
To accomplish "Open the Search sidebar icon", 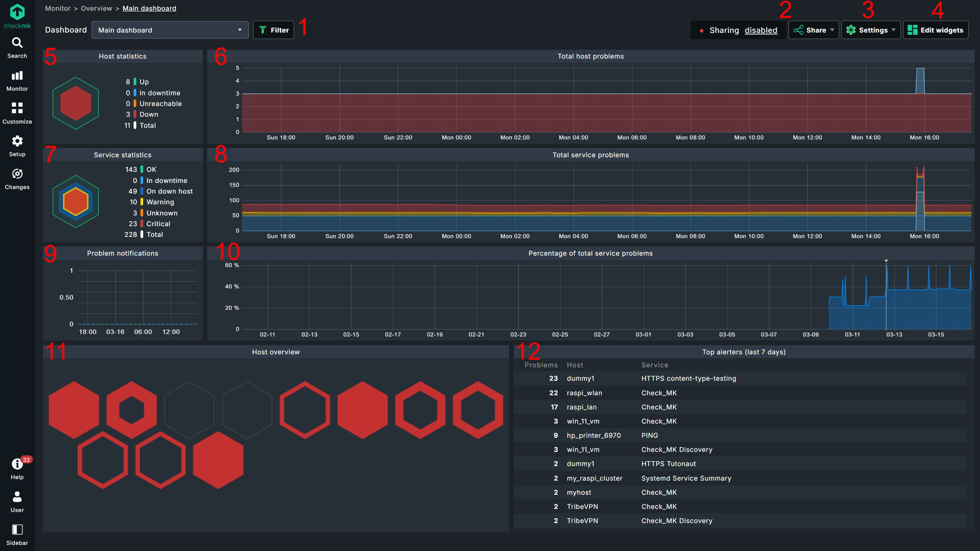I will click(x=17, y=43).
